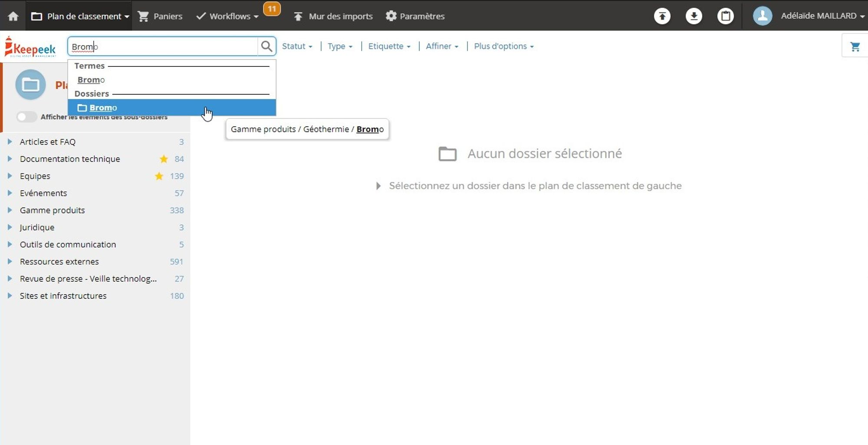Enable Afficher les éléments des sous-dossiers
This screenshot has width=868, height=445.
coord(26,117)
